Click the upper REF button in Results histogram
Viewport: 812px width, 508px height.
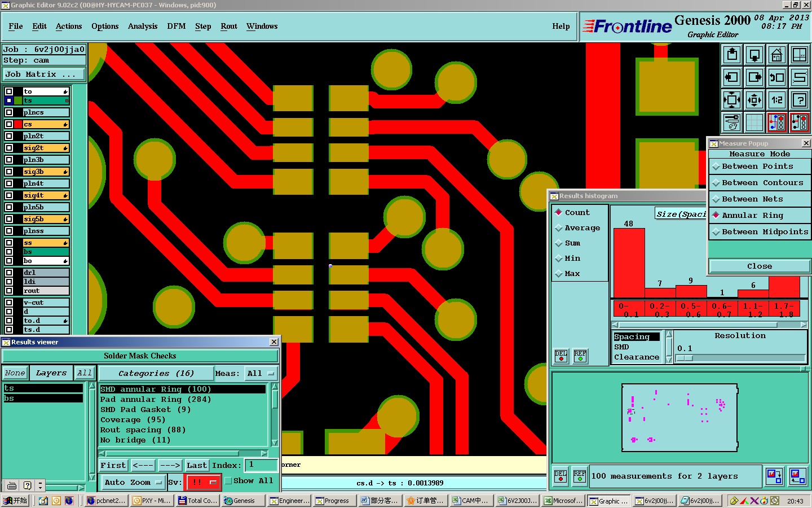580,356
